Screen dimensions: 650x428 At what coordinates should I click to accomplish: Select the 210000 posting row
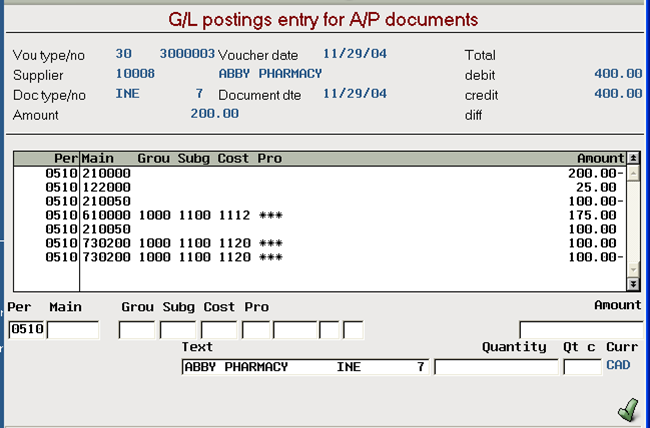(320, 173)
